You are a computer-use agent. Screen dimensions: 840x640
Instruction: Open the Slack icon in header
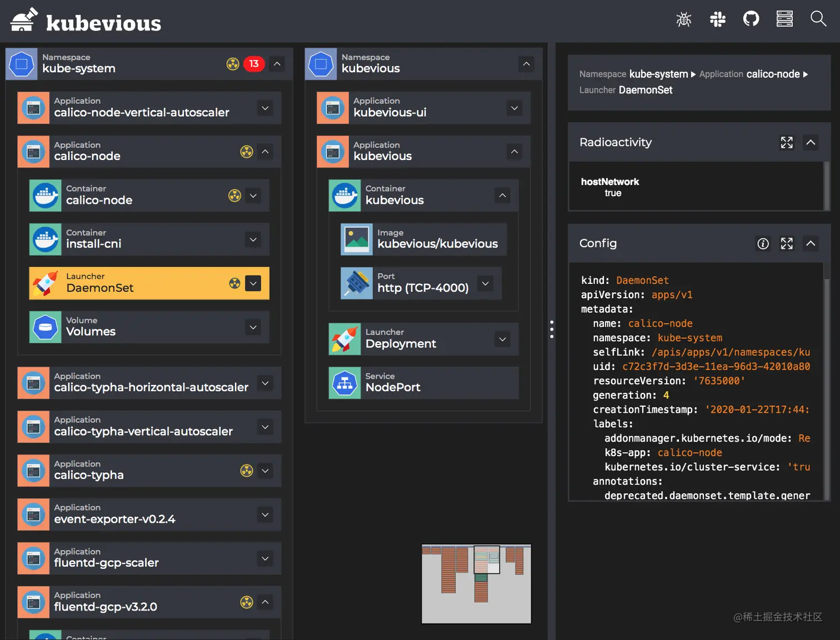pos(718,19)
